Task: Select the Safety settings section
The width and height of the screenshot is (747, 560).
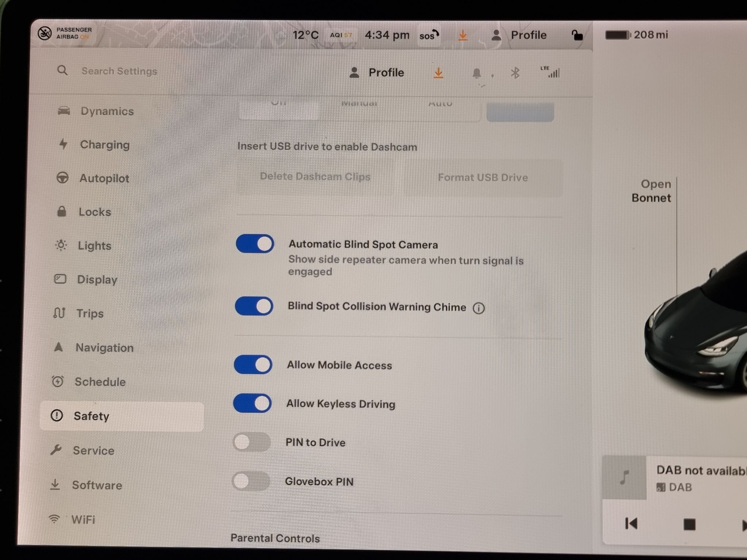Action: (x=122, y=416)
